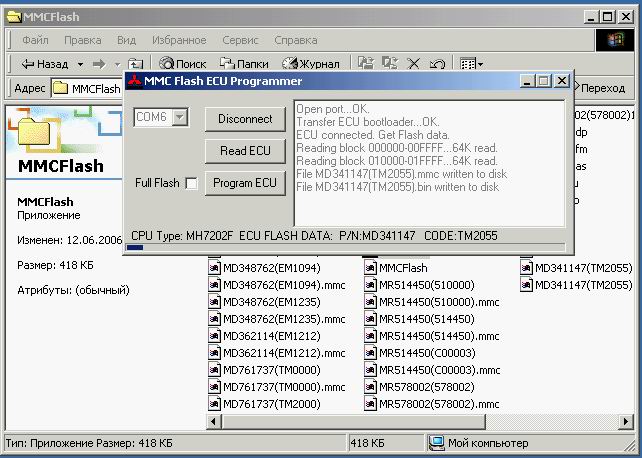Click the CPU Type: MH7202F text

point(182,236)
